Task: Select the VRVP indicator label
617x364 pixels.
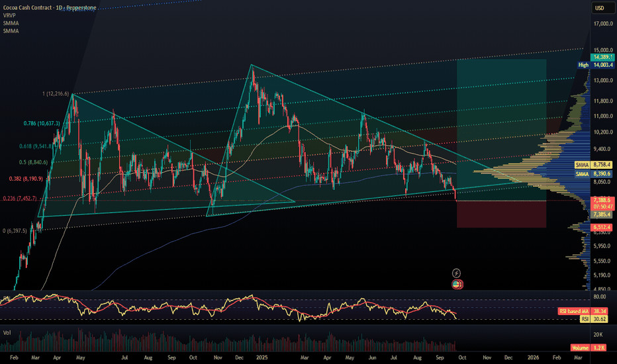Action: pos(11,15)
